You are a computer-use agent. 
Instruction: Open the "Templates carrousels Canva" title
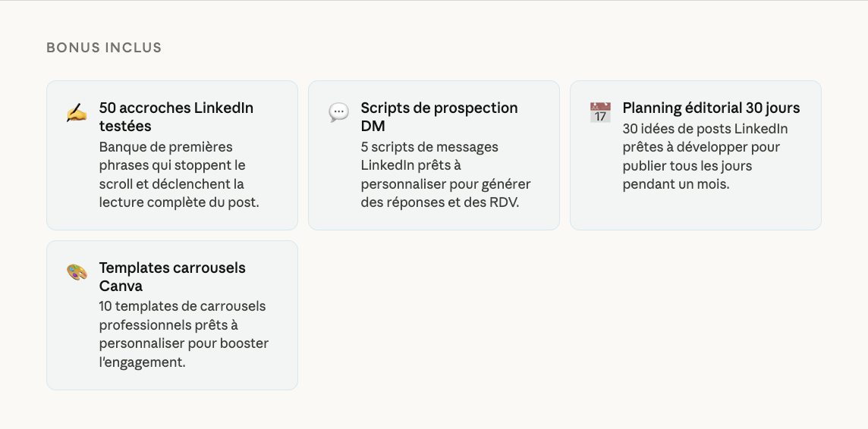pyautogui.click(x=172, y=277)
